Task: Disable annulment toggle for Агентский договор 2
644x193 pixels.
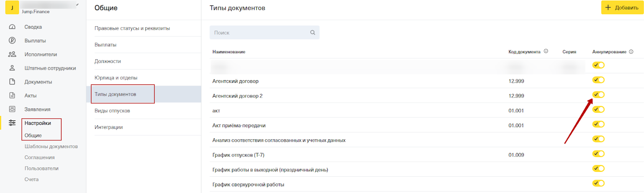Action: 598,95
